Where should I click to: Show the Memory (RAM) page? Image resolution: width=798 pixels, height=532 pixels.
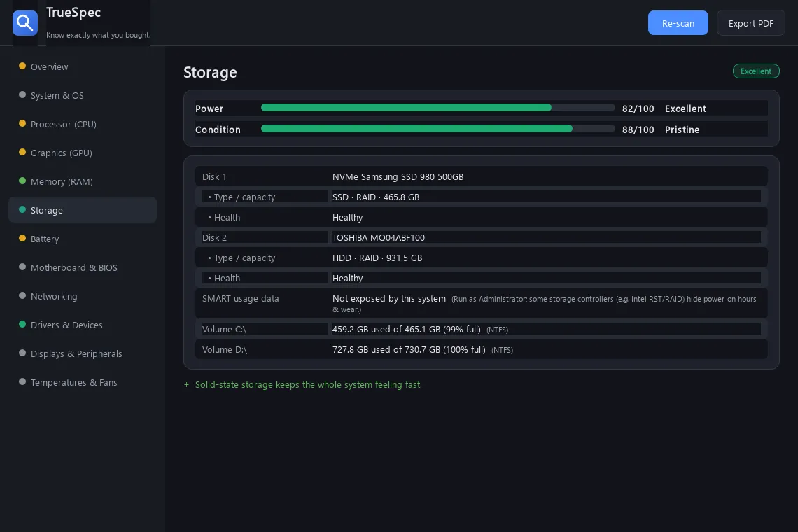coord(83,181)
